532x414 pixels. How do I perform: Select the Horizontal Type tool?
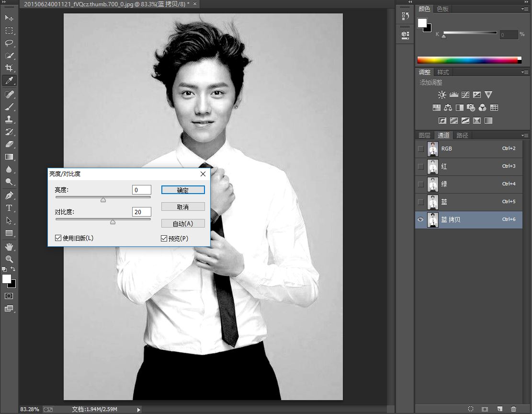[9, 208]
